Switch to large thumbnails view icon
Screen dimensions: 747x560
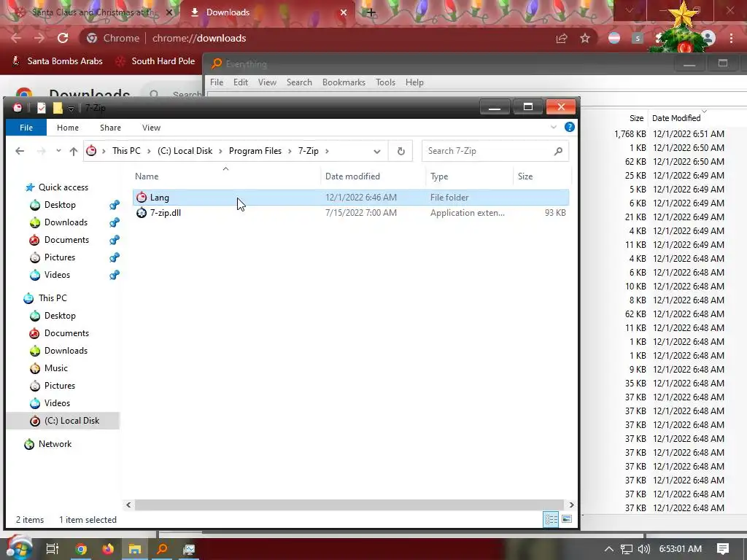[x=566, y=519]
